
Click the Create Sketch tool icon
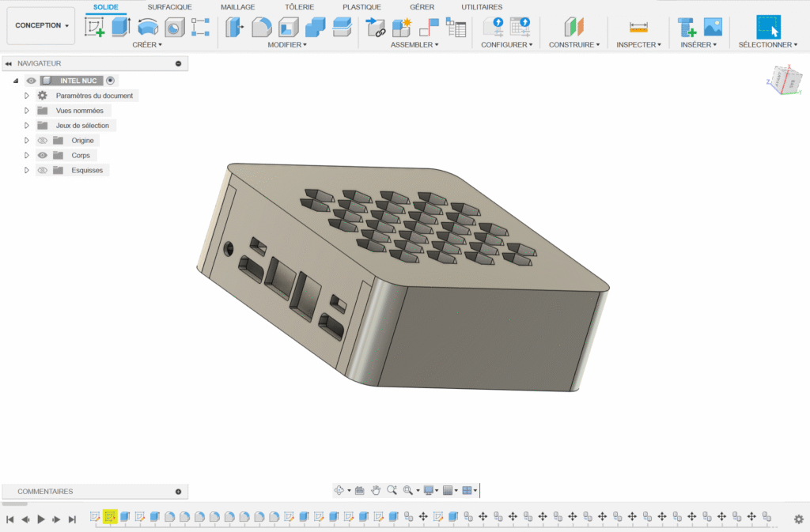(x=95, y=28)
